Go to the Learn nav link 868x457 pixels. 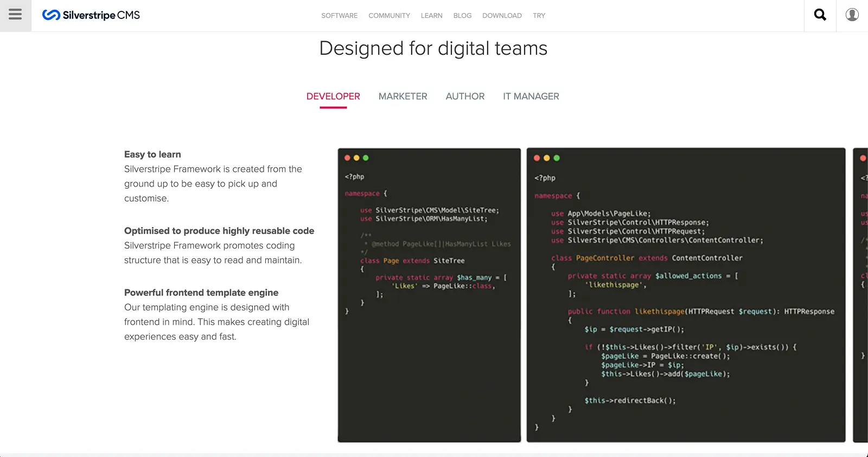pos(432,16)
